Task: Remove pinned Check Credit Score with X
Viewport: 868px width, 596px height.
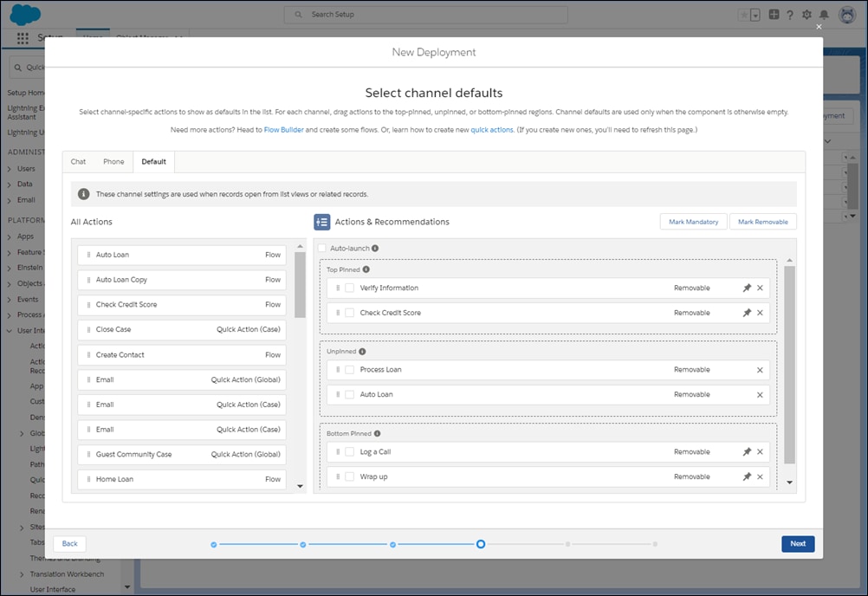Action: click(760, 313)
